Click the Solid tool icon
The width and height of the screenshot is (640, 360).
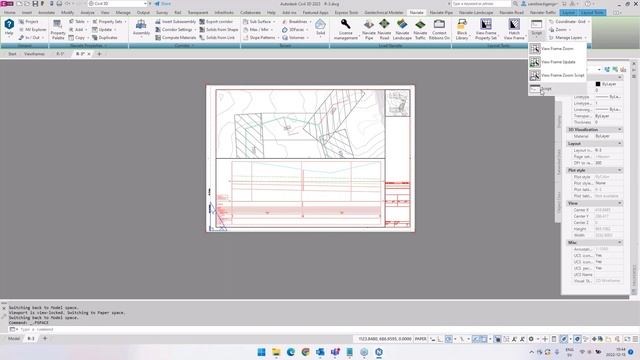click(320, 28)
